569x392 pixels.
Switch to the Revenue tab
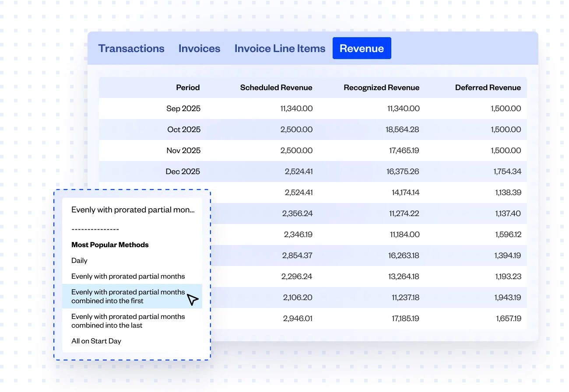pos(362,48)
